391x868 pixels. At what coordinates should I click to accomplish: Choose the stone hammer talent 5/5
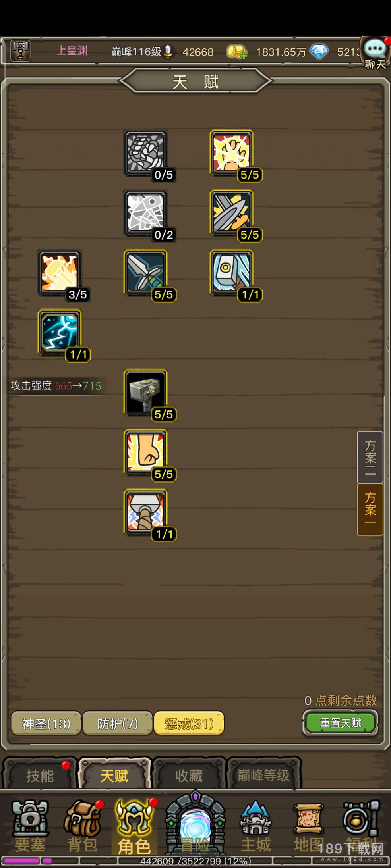145,393
